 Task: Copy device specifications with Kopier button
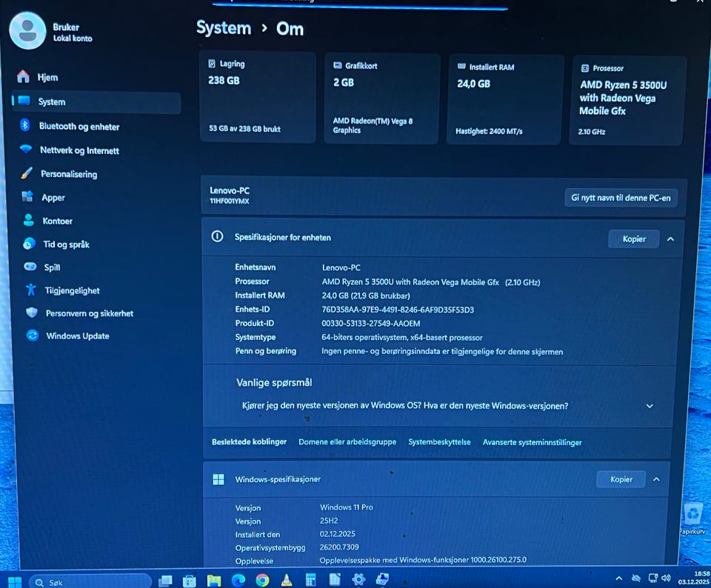(x=633, y=239)
